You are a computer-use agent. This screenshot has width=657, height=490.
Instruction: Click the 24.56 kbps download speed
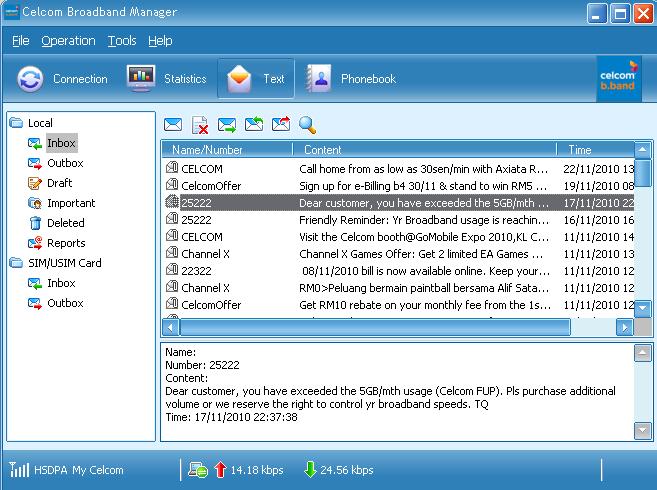pyautogui.click(x=347, y=470)
